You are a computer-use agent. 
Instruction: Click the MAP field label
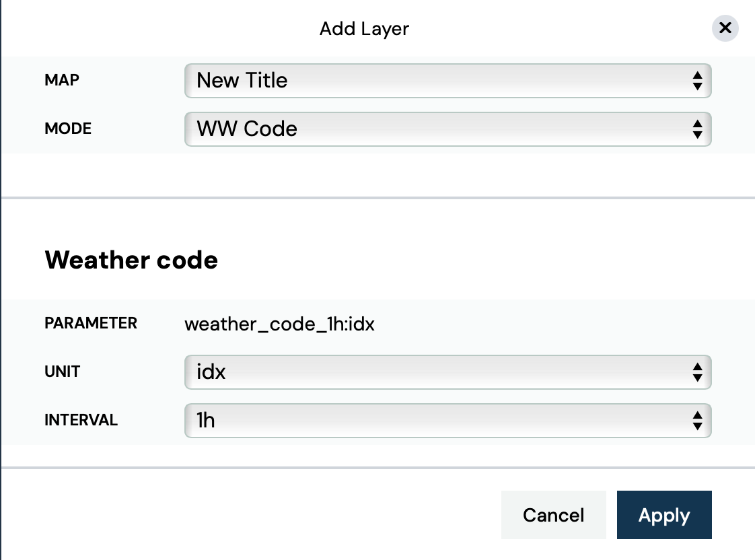click(62, 80)
